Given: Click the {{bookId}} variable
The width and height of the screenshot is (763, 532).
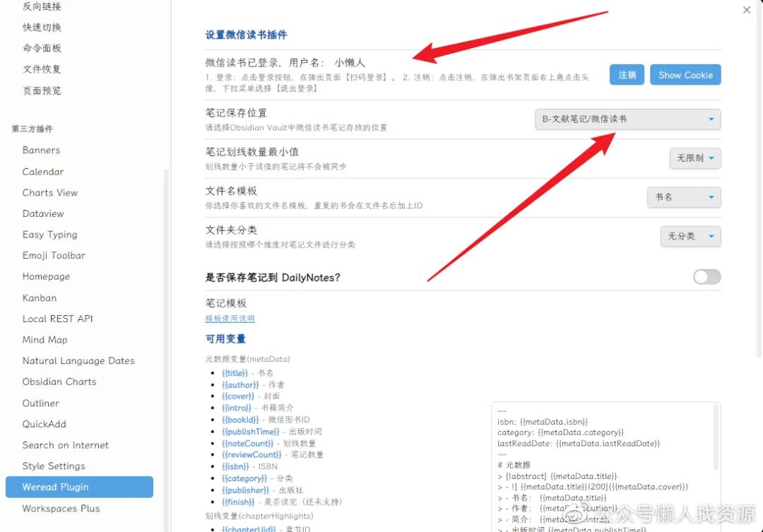Looking at the screenshot, I should click(x=240, y=420).
